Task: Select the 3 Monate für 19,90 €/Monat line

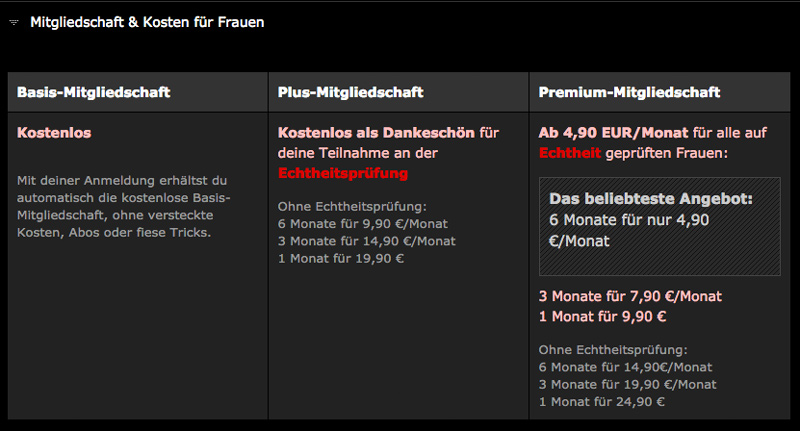Action: [627, 384]
